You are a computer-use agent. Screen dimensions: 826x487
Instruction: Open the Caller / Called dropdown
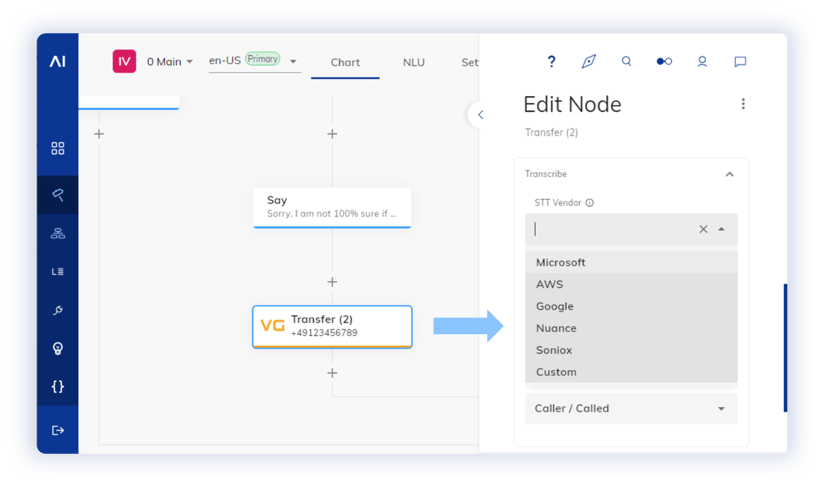pyautogui.click(x=631, y=408)
